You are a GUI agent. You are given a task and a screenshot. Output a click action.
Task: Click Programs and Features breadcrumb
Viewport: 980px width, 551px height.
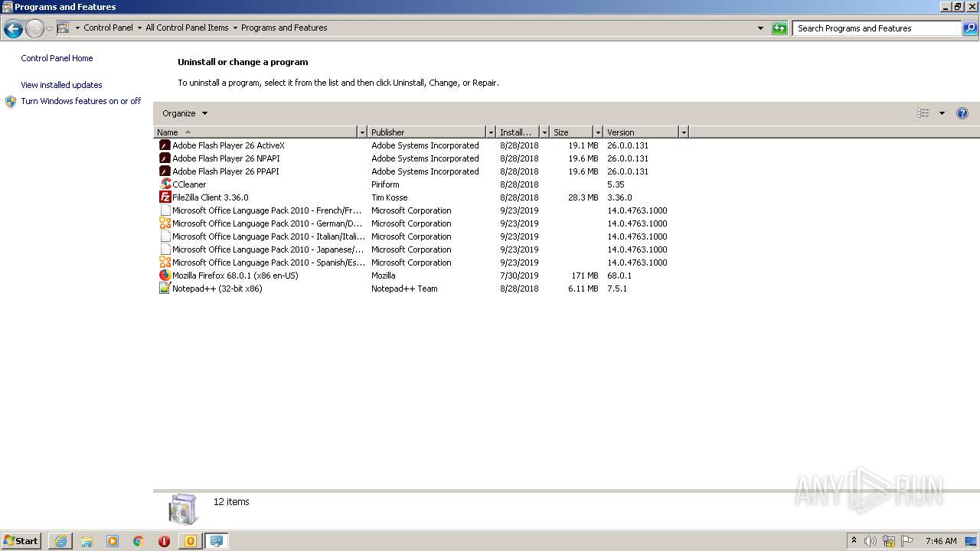point(284,28)
